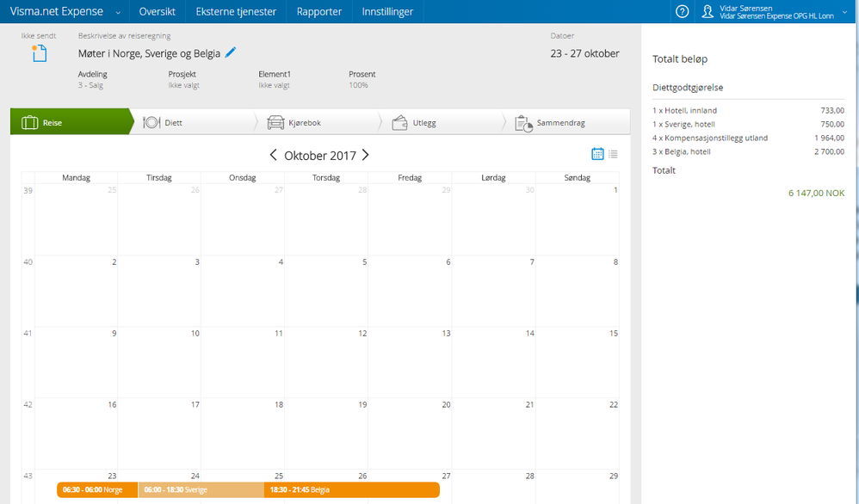Switch to the Utlegg tab
Image resolution: width=859 pixels, height=504 pixels.
tap(442, 122)
